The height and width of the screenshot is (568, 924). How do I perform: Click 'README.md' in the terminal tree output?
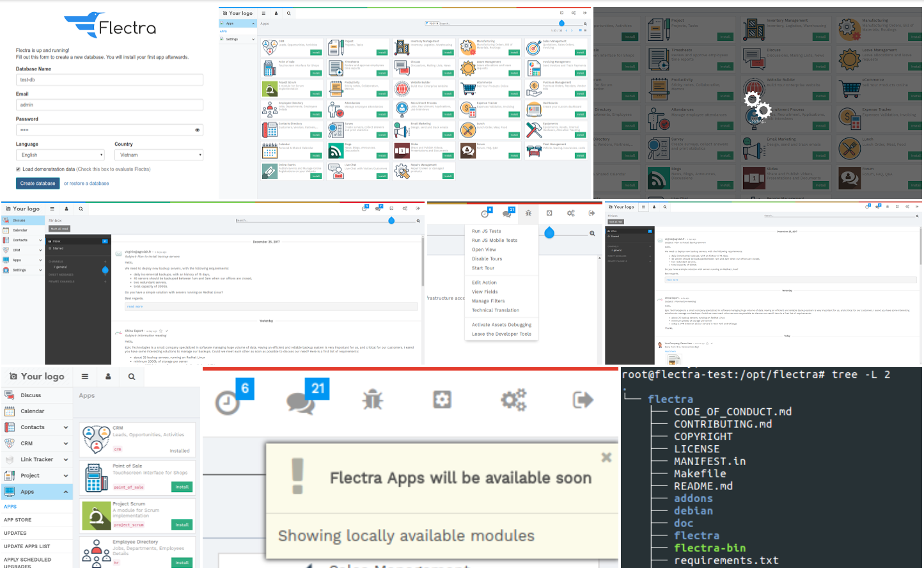coord(703,486)
